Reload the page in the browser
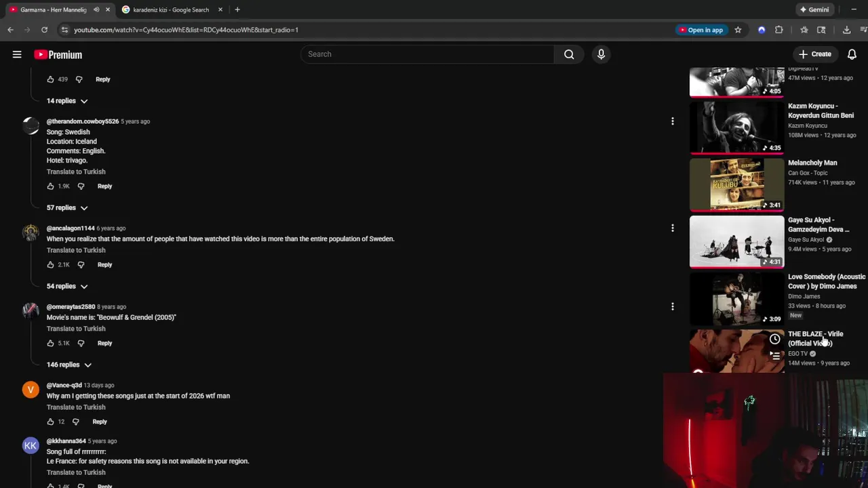The height and width of the screenshot is (488, 868). (44, 30)
